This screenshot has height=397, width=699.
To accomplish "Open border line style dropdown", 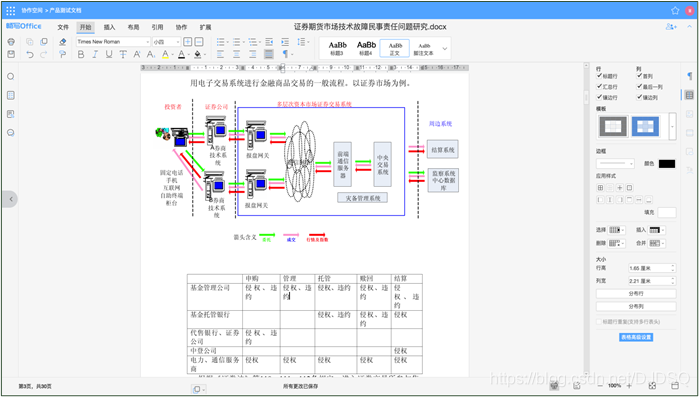I will point(615,164).
